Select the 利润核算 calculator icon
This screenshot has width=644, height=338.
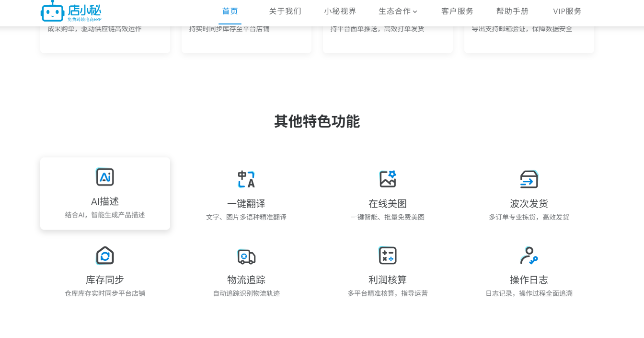click(x=388, y=256)
